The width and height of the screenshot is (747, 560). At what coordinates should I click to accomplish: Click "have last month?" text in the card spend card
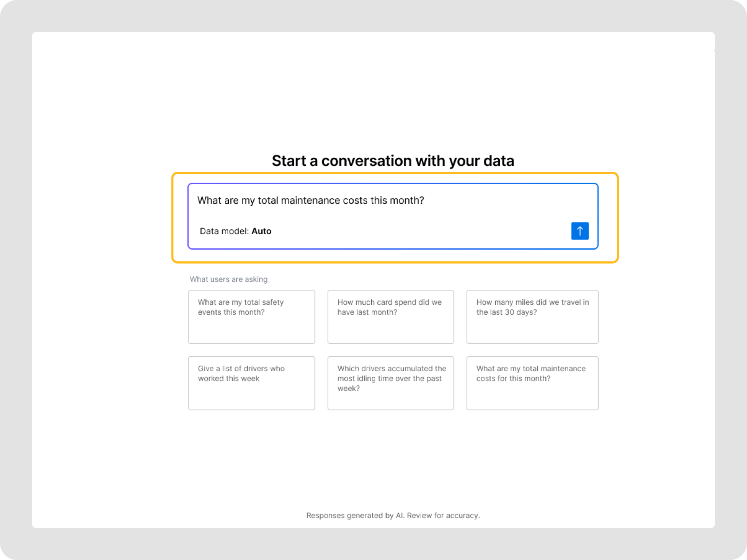coord(367,312)
